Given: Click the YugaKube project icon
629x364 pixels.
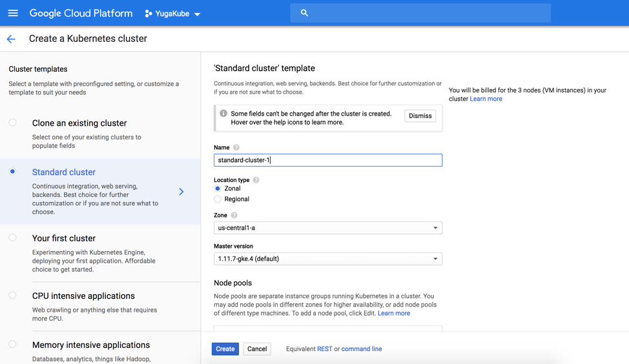Looking at the screenshot, I should [x=149, y=14].
